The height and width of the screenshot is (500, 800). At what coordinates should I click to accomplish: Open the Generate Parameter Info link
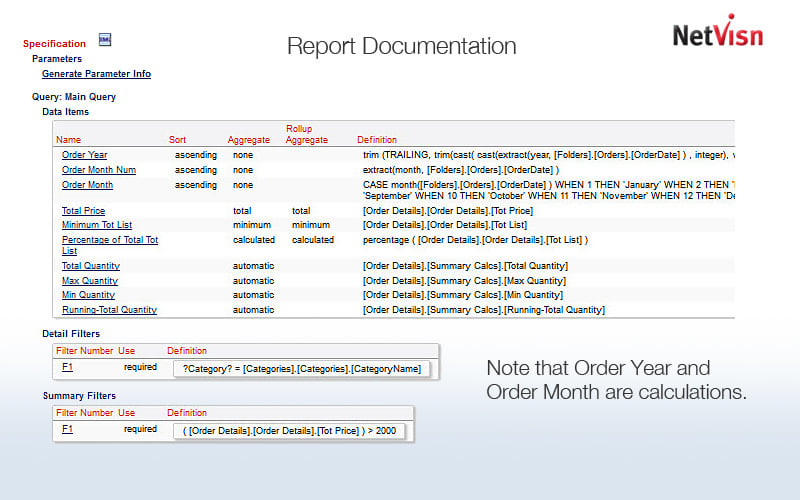[x=96, y=74]
